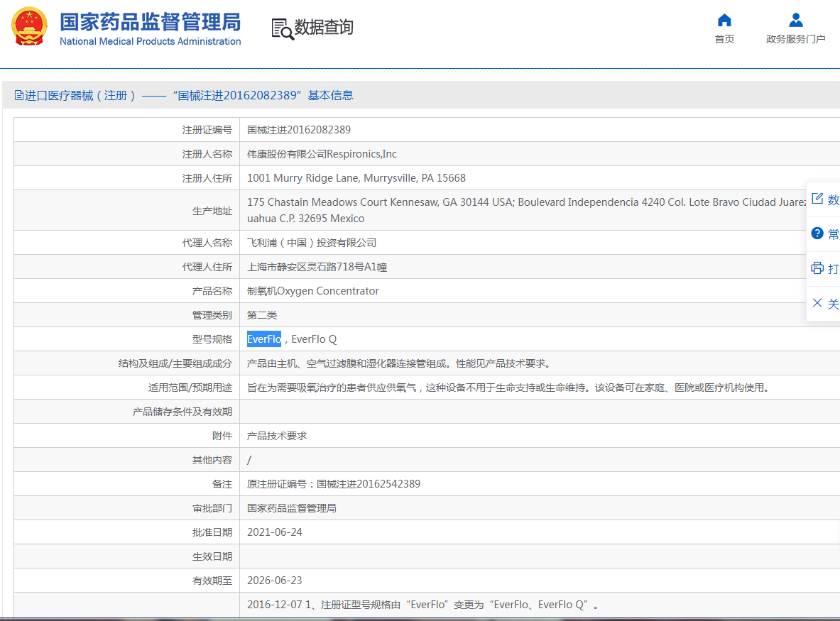The image size is (840, 621).
Task: Click the 2016-12-07 change record text
Action: pos(423,605)
